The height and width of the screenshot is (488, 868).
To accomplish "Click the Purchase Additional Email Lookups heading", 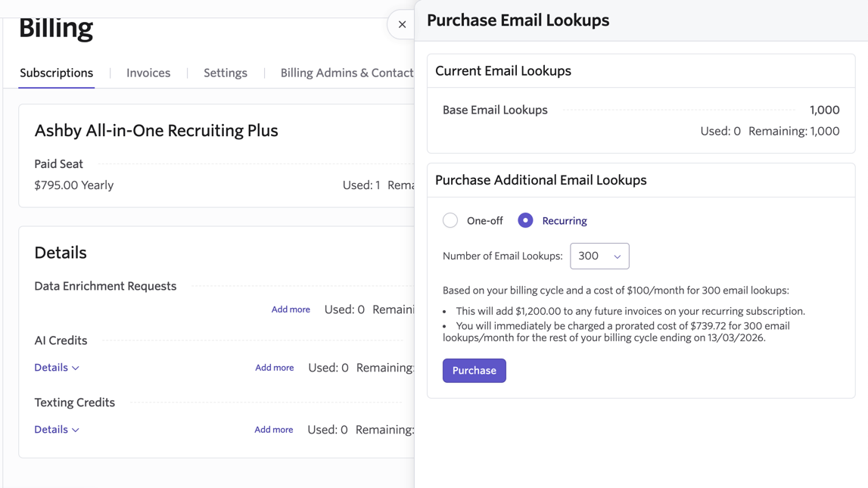I will click(541, 180).
